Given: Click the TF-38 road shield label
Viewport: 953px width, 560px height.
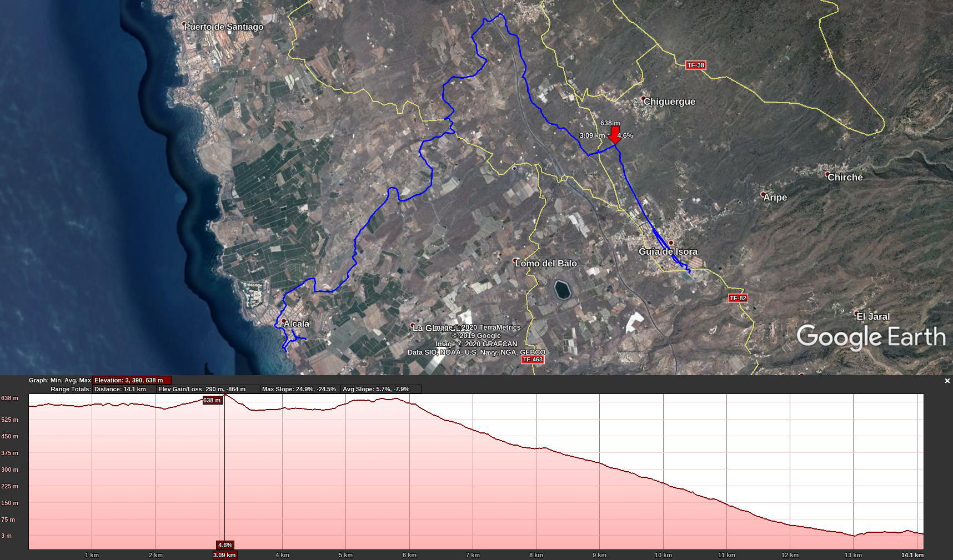Looking at the screenshot, I should tap(695, 65).
